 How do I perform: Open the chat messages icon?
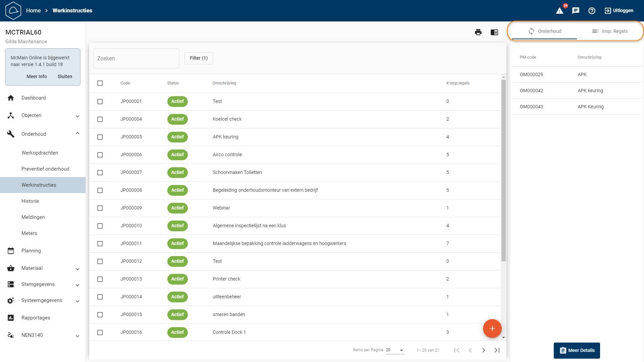(576, 11)
